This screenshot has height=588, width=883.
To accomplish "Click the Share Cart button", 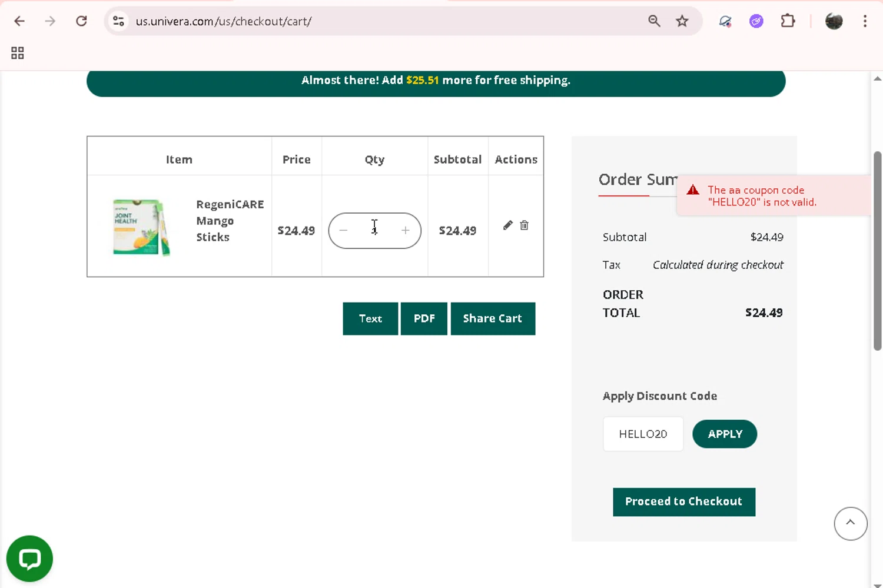I will [x=493, y=318].
